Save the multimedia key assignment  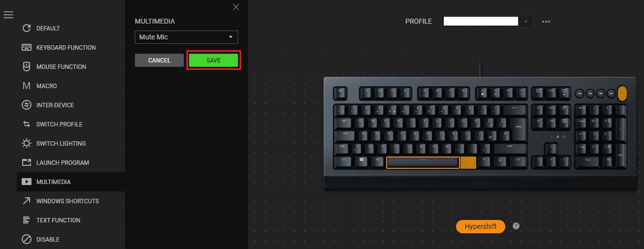tap(214, 61)
